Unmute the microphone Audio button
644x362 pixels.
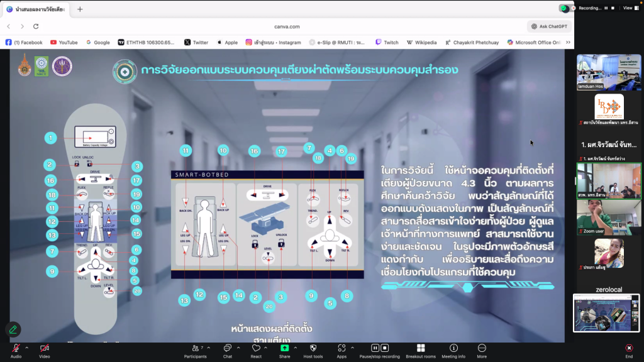click(x=16, y=348)
